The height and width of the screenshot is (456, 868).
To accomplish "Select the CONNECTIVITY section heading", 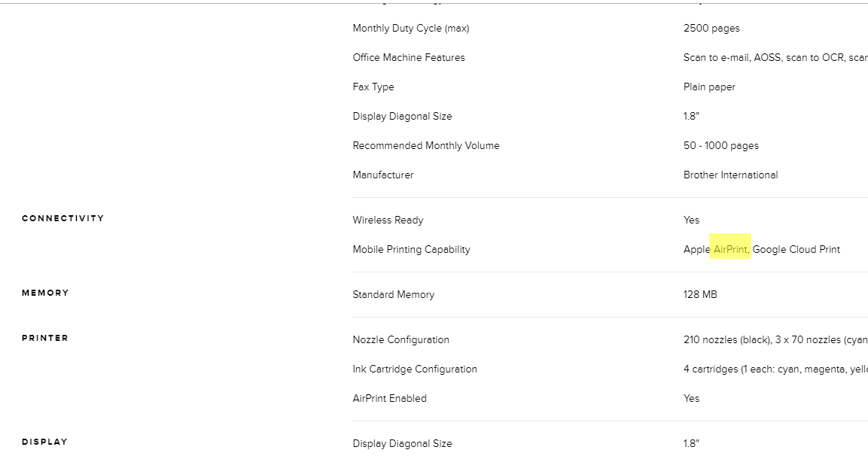I will 63,218.
